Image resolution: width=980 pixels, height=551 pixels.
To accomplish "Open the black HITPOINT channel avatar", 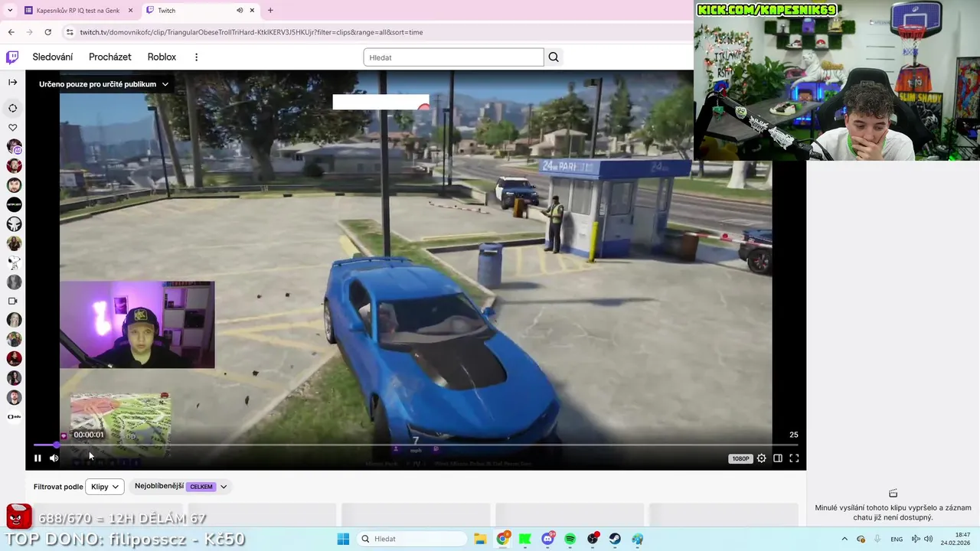I will (x=14, y=204).
